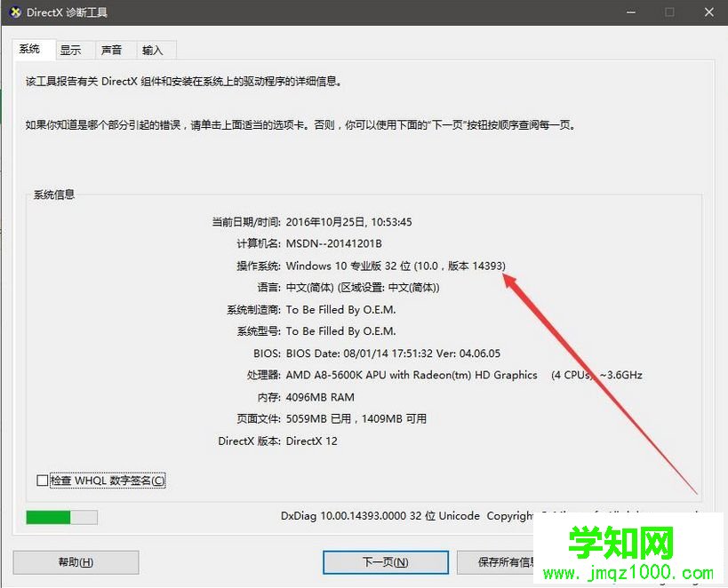The image size is (728, 588).
Task: Switch to the 声音 tab
Action: coord(114,50)
